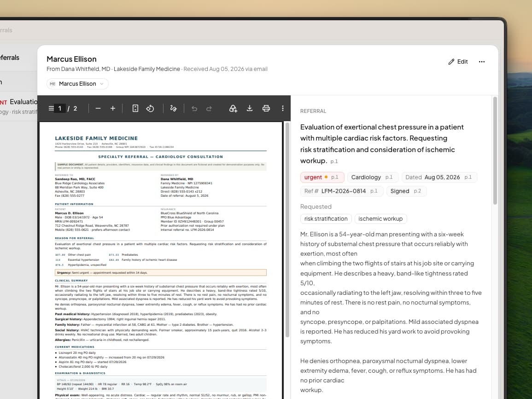Click the Requested label text

[316, 206]
